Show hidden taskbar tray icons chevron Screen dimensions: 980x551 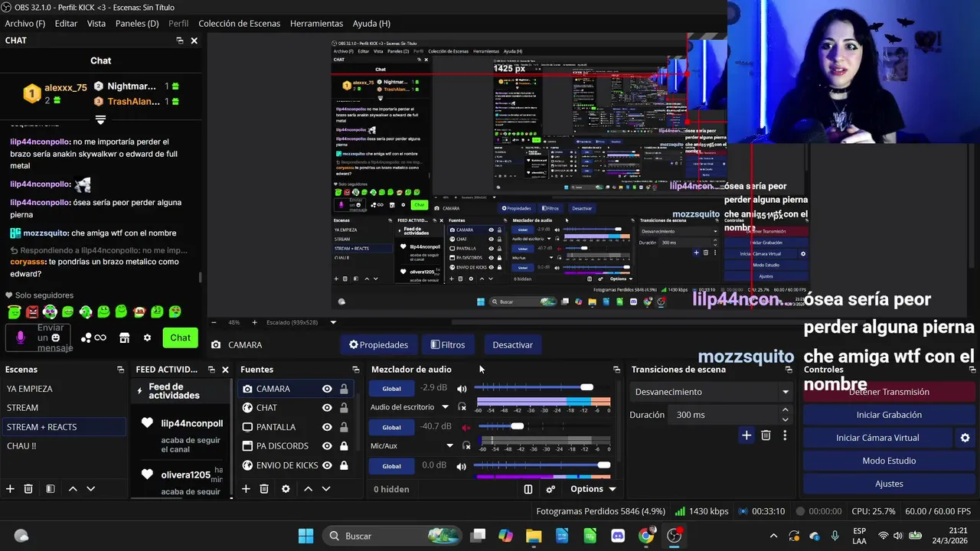click(x=773, y=536)
